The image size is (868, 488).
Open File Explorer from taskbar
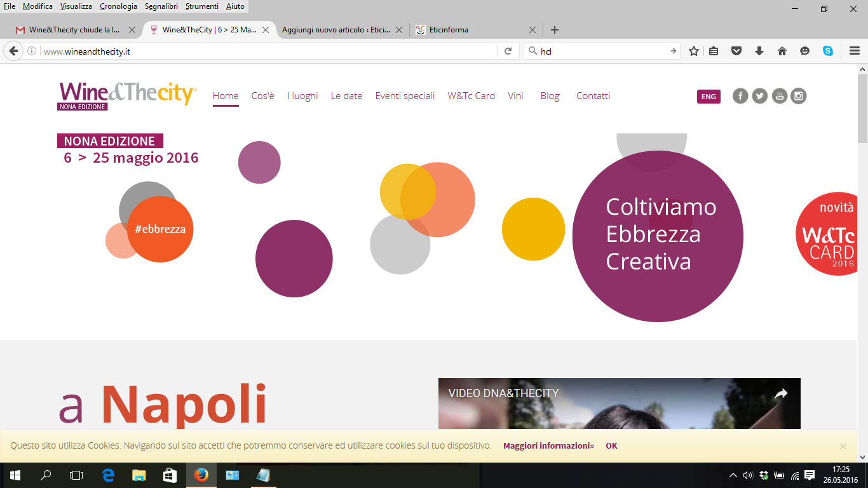(139, 475)
